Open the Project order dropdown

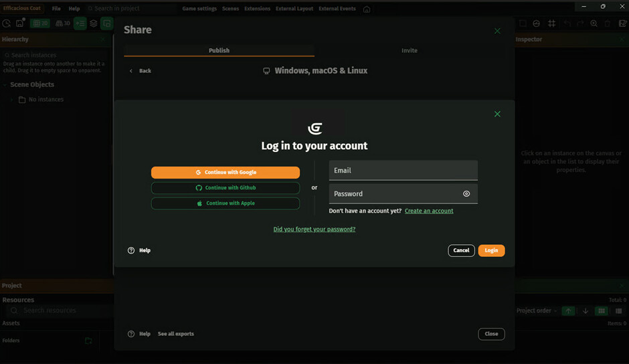click(x=536, y=311)
